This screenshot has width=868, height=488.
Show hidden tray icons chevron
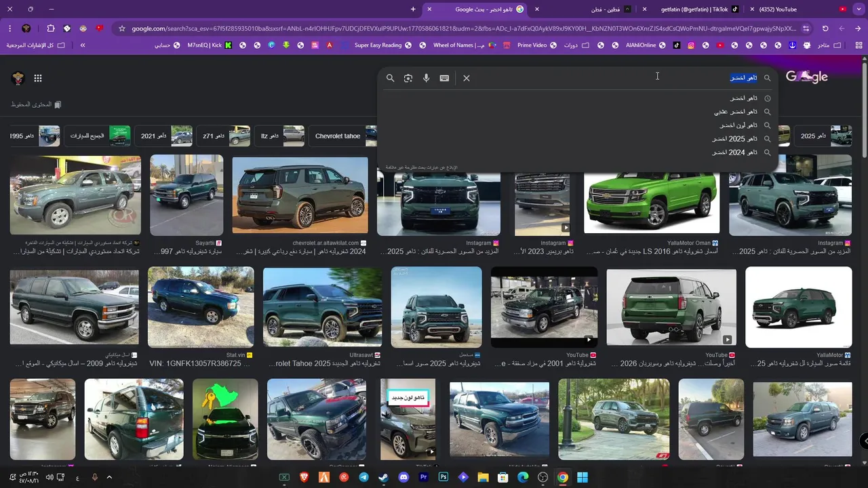tap(109, 477)
